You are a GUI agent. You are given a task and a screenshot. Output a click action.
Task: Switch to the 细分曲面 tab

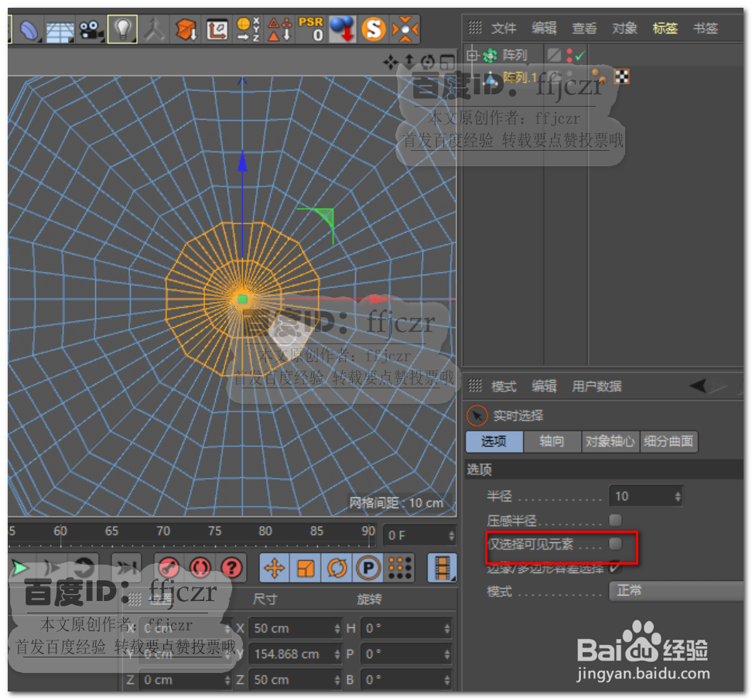click(x=668, y=442)
